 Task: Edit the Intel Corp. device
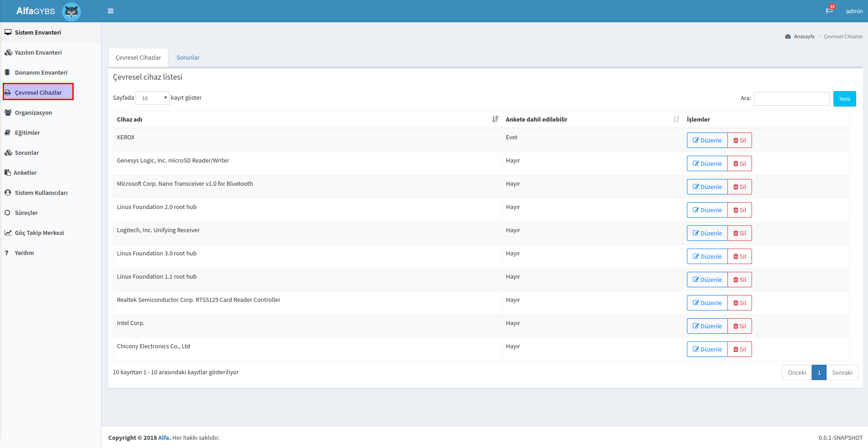[x=707, y=326]
